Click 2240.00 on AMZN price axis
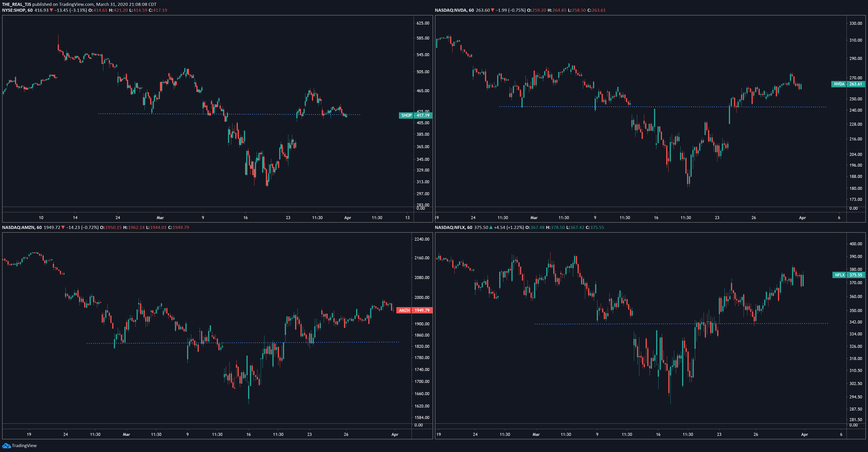Screen dimensions: 868x452 pos(422,239)
